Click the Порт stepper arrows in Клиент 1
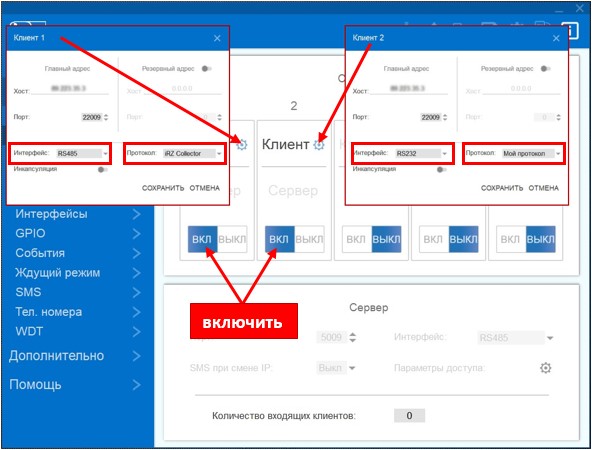The width and height of the screenshot is (592, 450). click(x=106, y=117)
